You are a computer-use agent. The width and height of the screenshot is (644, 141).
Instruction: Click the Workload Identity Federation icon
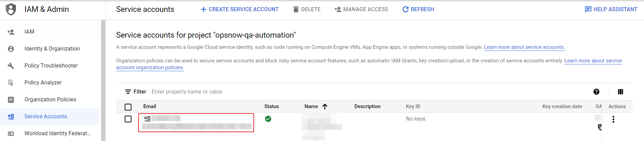[11, 134]
